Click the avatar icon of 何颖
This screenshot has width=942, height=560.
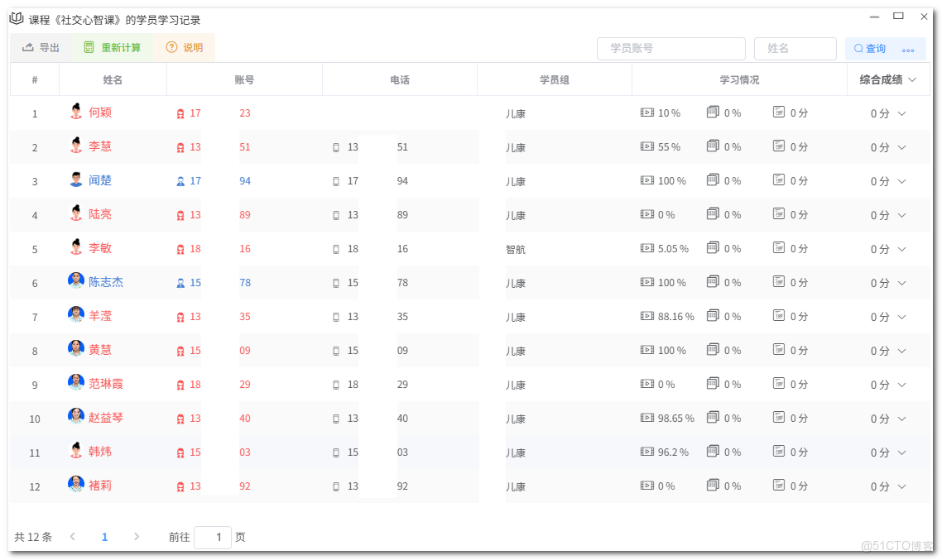click(x=76, y=112)
